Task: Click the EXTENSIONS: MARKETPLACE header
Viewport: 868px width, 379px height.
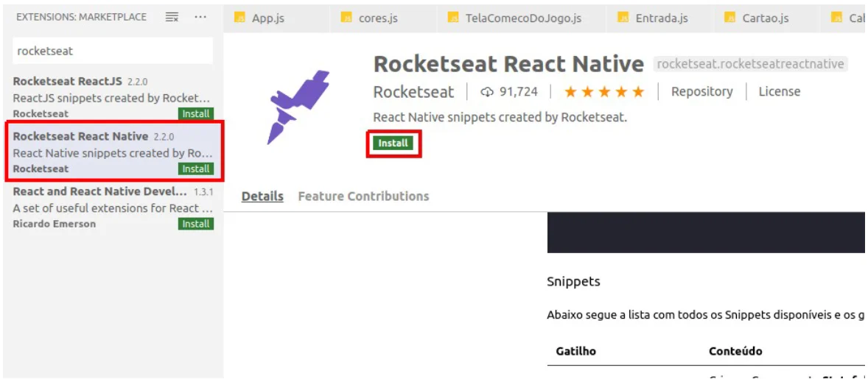Action: click(x=81, y=17)
